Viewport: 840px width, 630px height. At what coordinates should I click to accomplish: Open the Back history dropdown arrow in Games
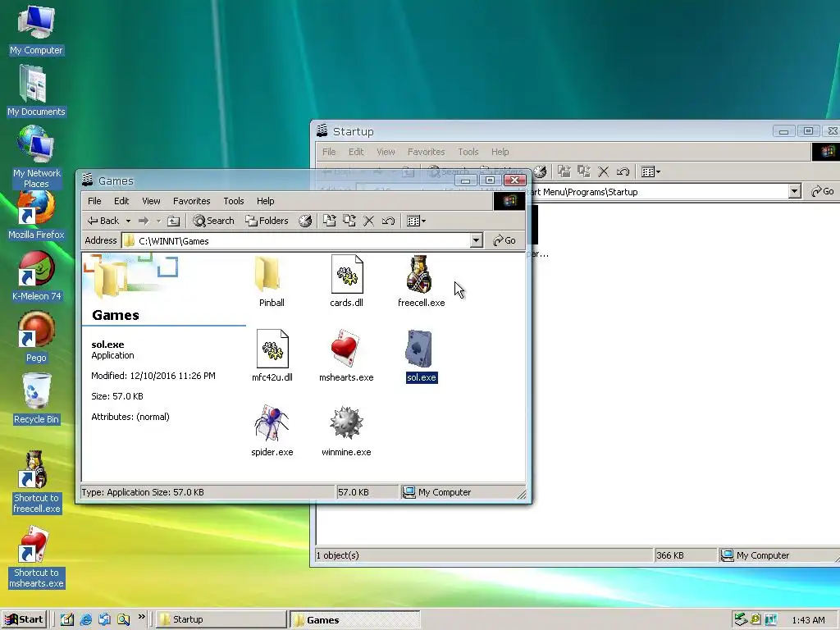point(128,221)
